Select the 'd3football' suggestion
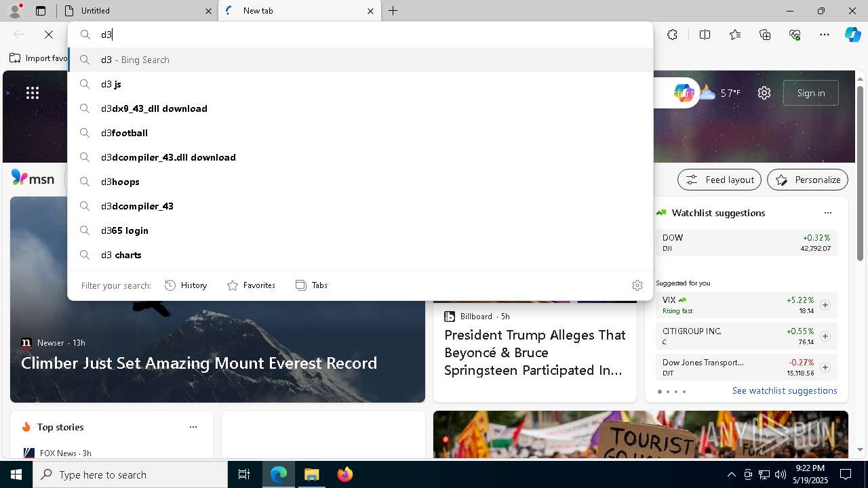Screen dimensions: 868x488 click(x=360, y=133)
